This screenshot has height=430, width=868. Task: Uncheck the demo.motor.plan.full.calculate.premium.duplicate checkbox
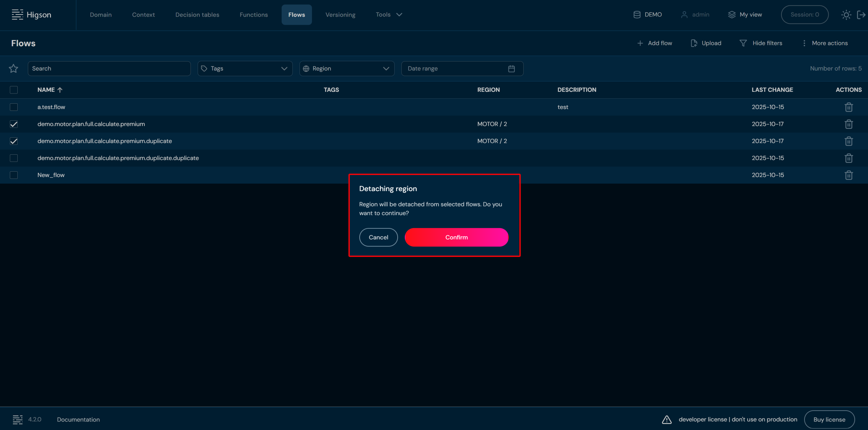click(x=14, y=141)
